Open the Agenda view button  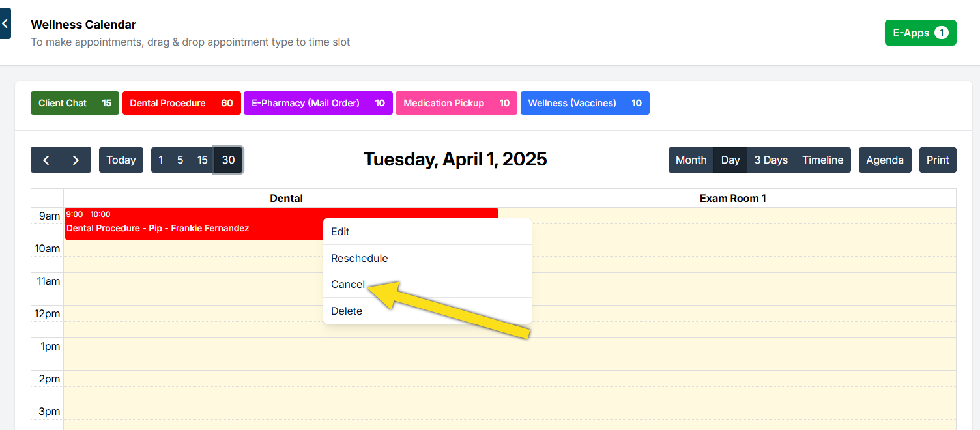(x=884, y=160)
